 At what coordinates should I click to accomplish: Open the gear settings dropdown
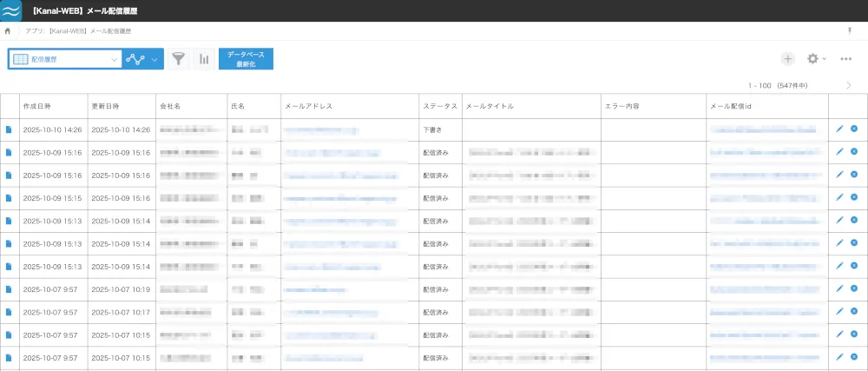point(816,59)
